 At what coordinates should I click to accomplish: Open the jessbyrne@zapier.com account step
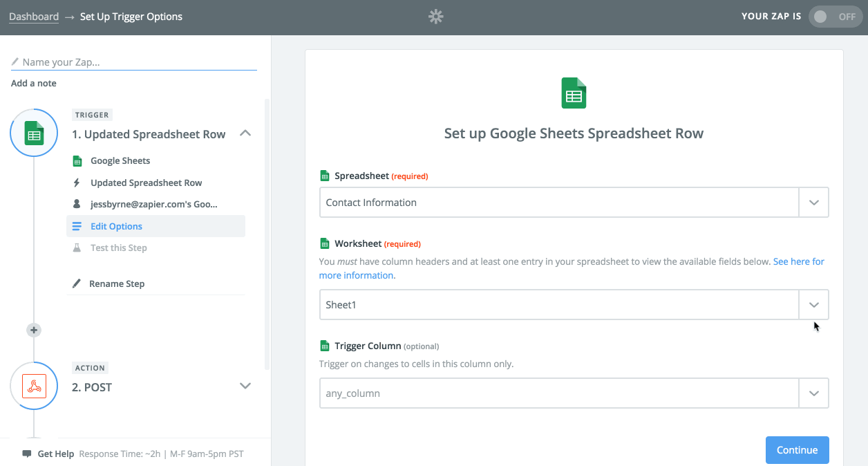pos(155,204)
